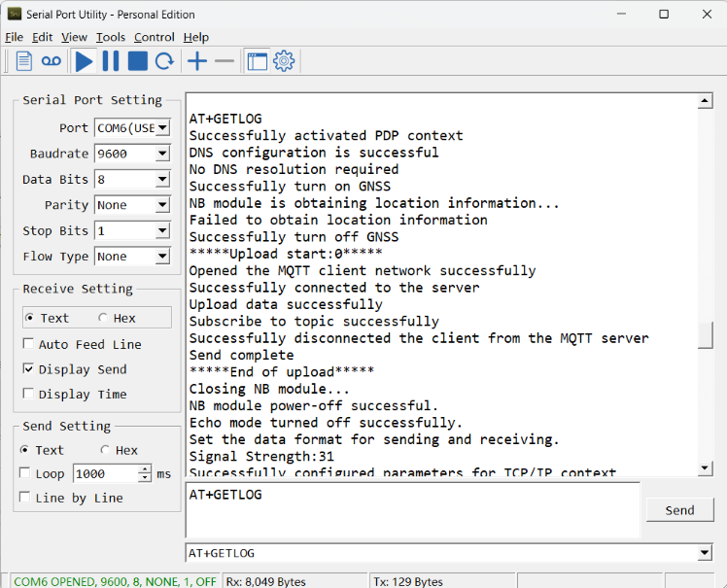Viewport: 727px width, 588px height.
Task: Click the send text area with AT+GETLOG
Action: point(413,509)
